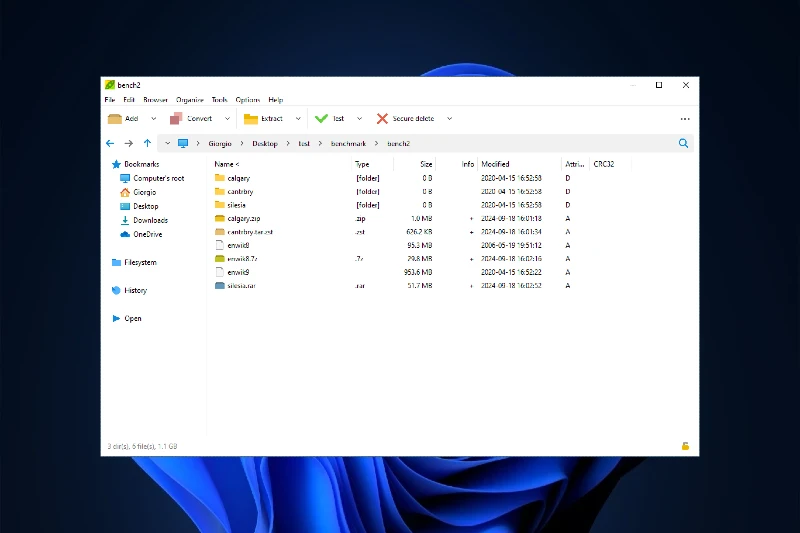The image size is (800, 533).
Task: Go up one folder level arrow
Action: 147,143
